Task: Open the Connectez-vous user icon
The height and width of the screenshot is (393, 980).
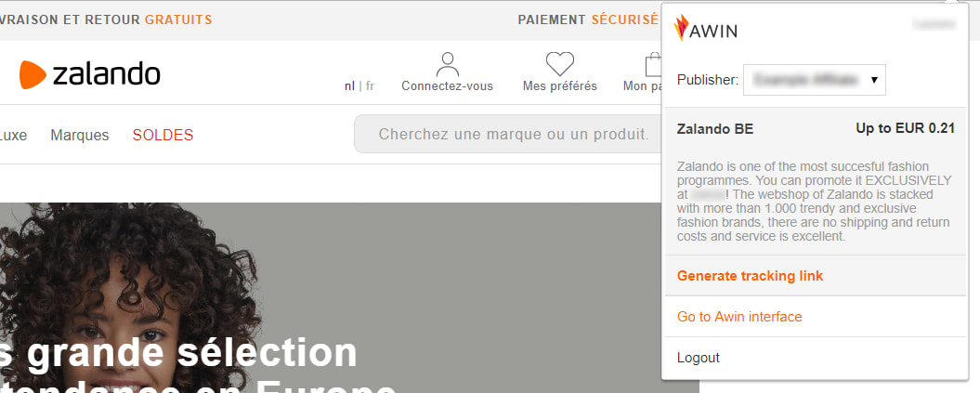Action: (447, 64)
